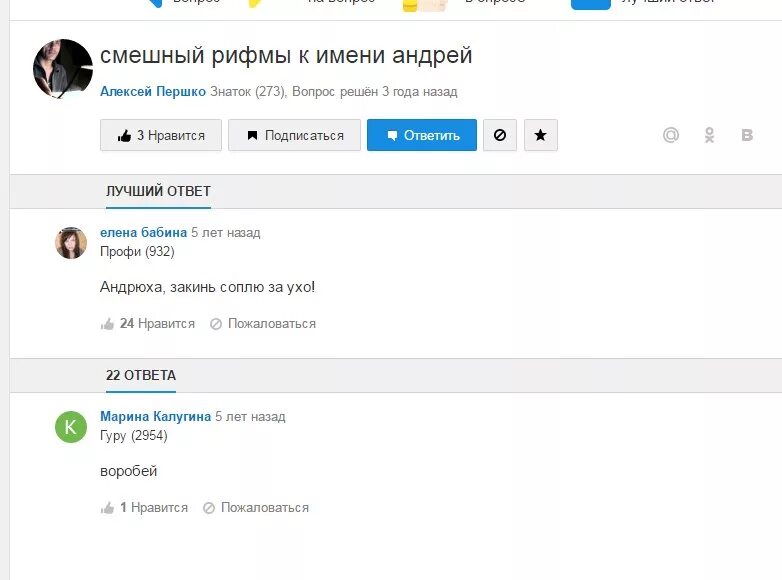Add question to favorites with star icon
The width and height of the screenshot is (782, 580).
(541, 135)
